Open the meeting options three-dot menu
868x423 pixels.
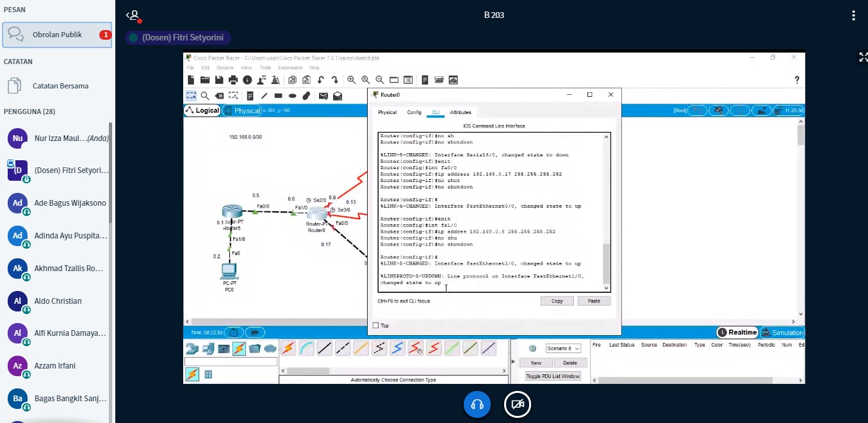coord(853,15)
